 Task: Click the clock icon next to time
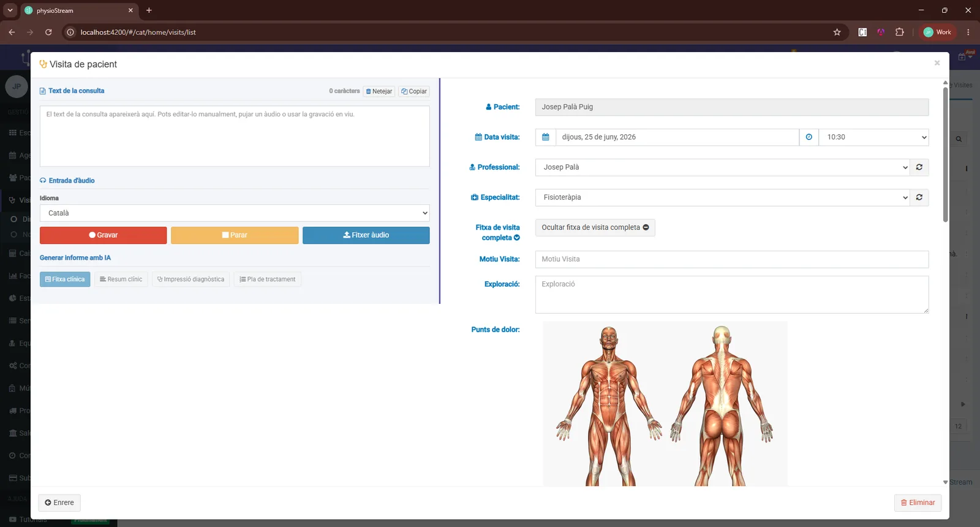coord(809,137)
